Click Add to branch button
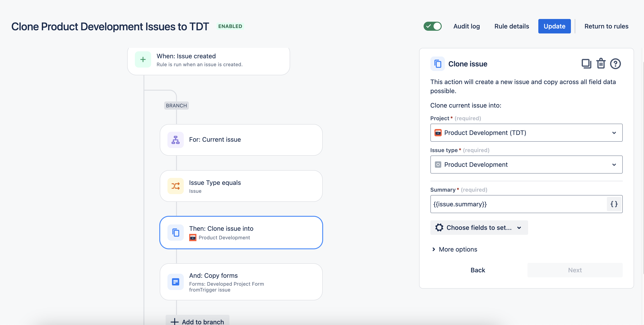The image size is (644, 325). pos(198,320)
